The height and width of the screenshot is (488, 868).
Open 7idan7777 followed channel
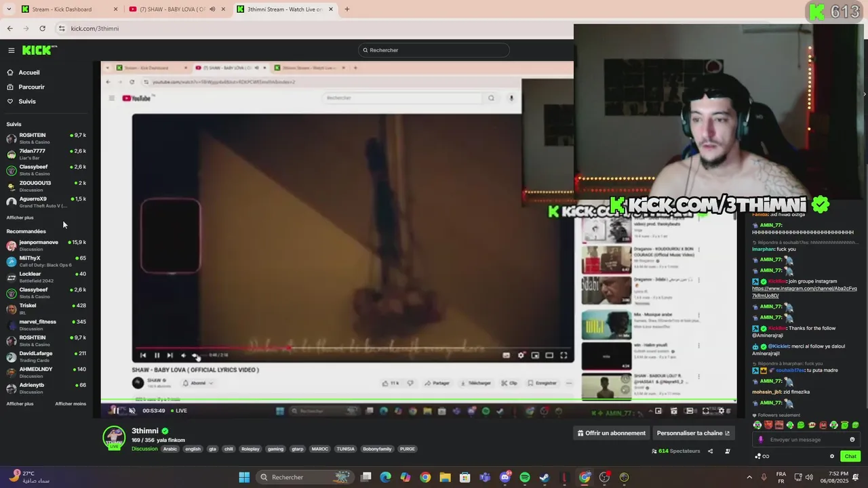tap(46, 154)
